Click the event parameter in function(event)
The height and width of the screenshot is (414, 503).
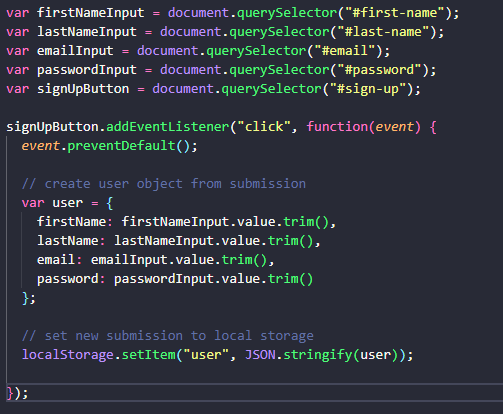click(x=395, y=127)
